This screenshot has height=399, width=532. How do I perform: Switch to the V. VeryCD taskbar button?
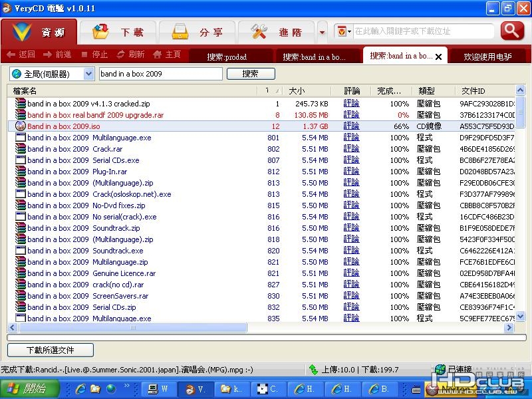point(196,389)
